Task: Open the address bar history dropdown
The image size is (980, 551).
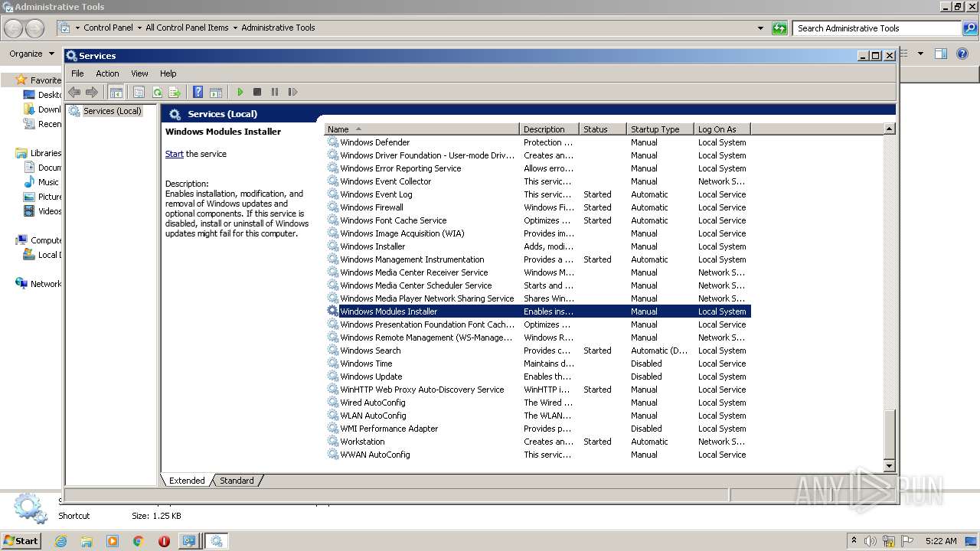Action: [760, 28]
